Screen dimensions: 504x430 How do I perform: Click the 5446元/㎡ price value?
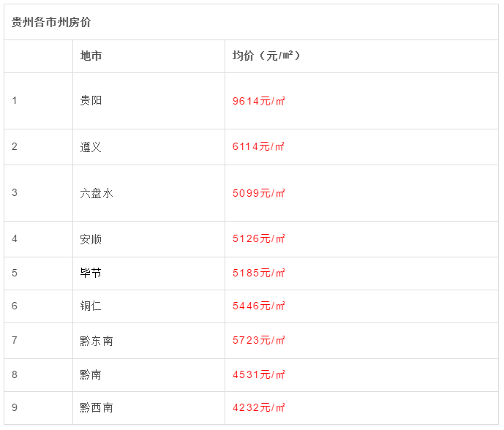258,306
